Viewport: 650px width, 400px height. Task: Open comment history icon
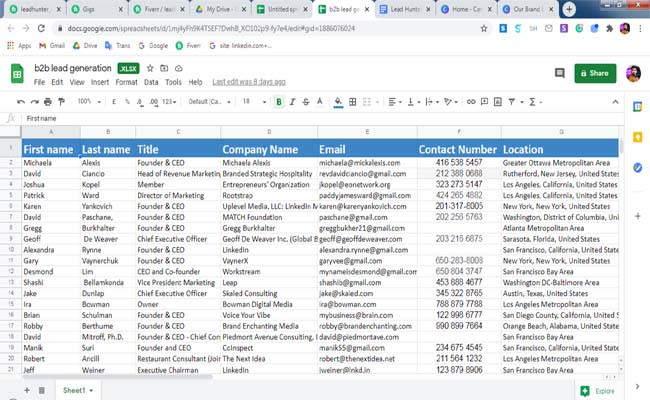pos(560,73)
